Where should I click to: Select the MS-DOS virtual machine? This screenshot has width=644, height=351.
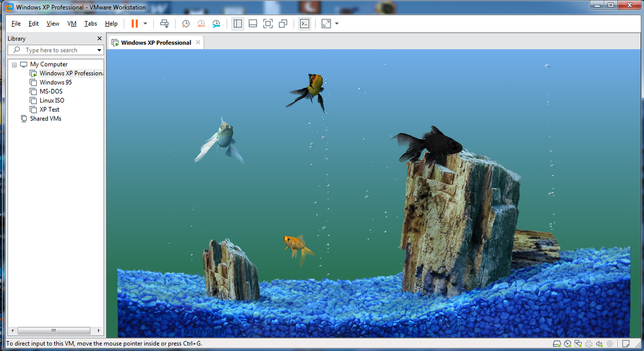[51, 92]
